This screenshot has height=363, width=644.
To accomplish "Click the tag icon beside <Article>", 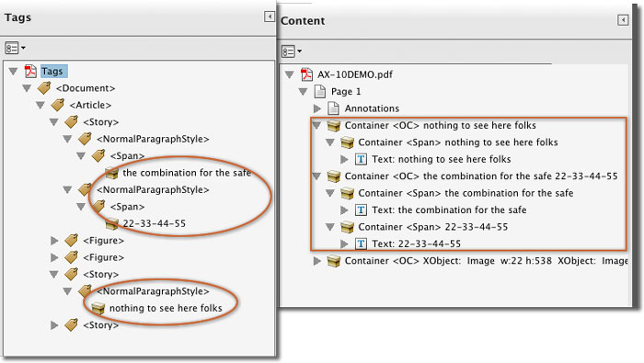I will (57, 105).
